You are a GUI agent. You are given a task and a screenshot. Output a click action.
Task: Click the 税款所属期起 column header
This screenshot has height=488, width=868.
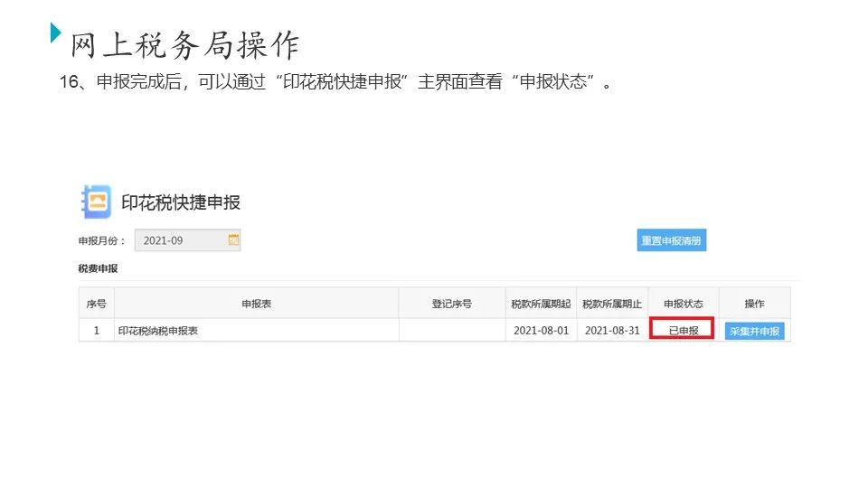pyautogui.click(x=541, y=304)
